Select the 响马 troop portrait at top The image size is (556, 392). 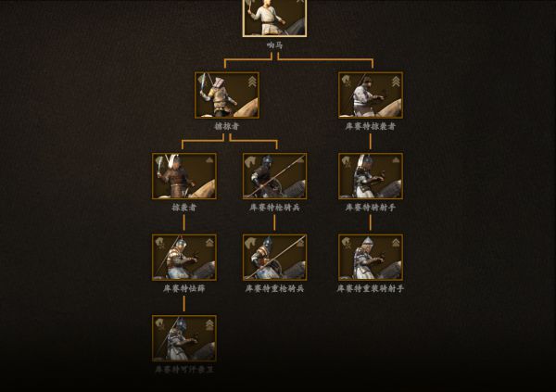coord(274,18)
